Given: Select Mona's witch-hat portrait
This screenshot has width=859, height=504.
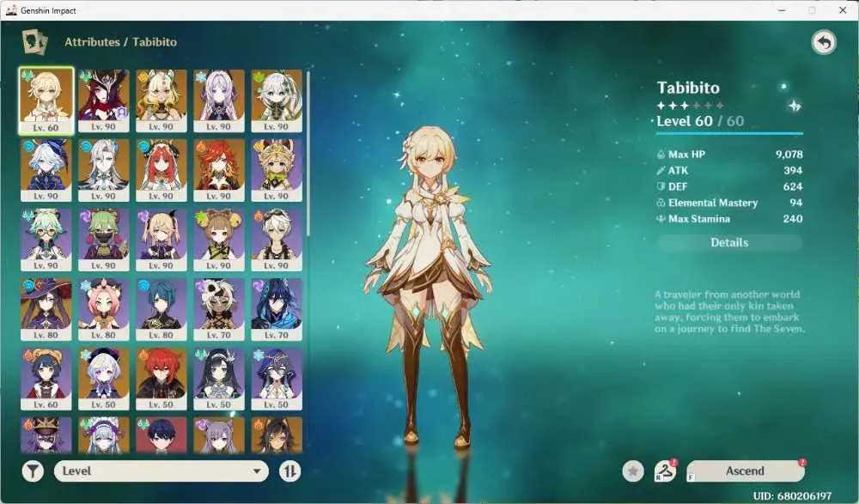Looking at the screenshot, I should pyautogui.click(x=46, y=309).
